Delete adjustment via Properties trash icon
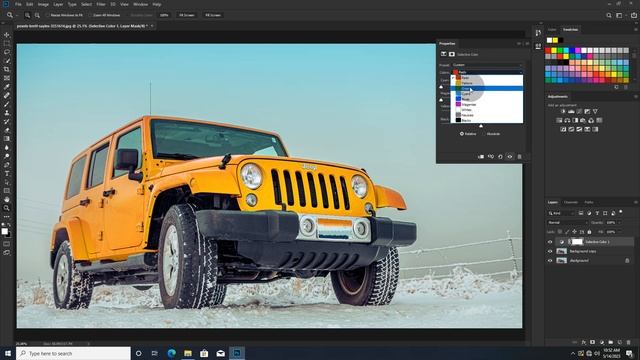The width and height of the screenshot is (640, 360). [x=519, y=157]
